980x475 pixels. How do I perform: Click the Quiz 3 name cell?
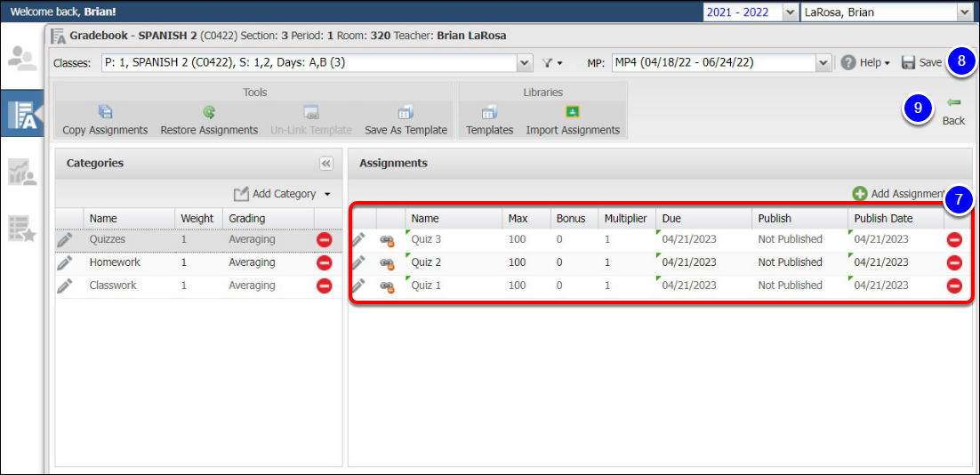(454, 239)
